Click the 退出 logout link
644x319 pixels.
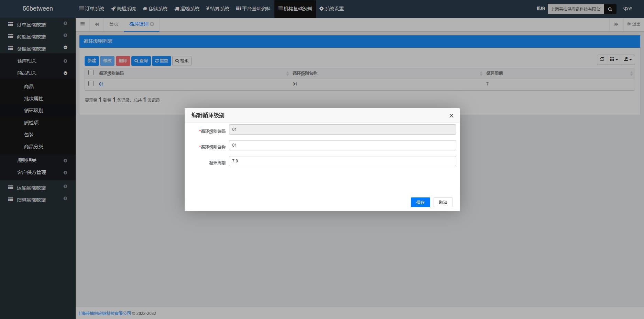634,24
